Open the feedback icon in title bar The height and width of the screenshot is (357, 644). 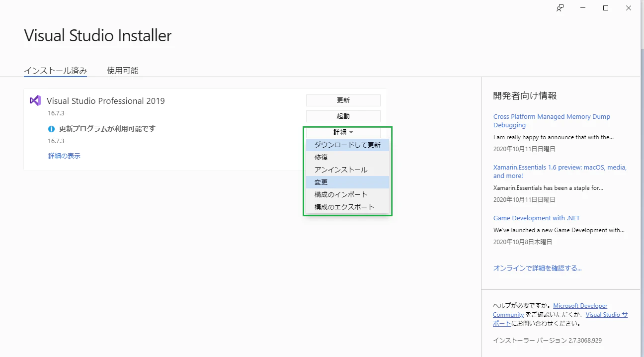[560, 8]
